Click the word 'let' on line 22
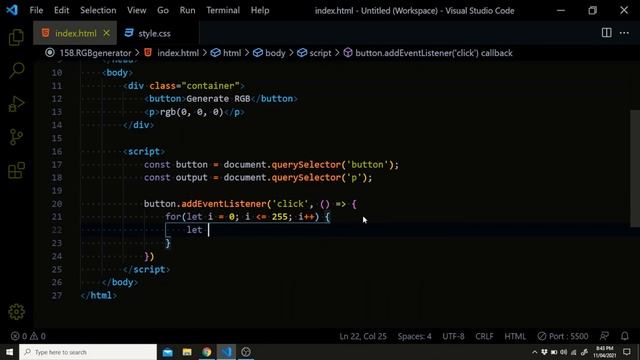640x360 pixels. [194, 230]
